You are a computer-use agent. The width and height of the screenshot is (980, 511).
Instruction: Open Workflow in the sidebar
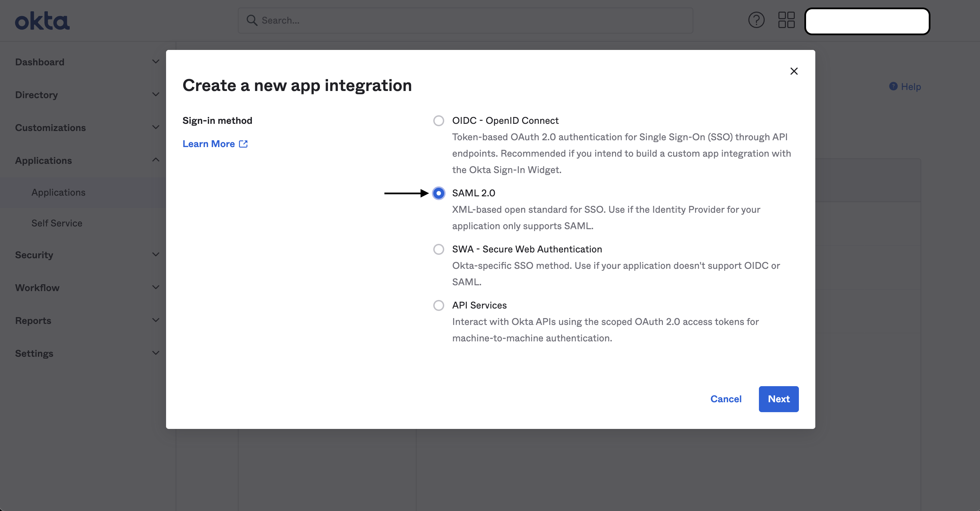[x=37, y=288]
